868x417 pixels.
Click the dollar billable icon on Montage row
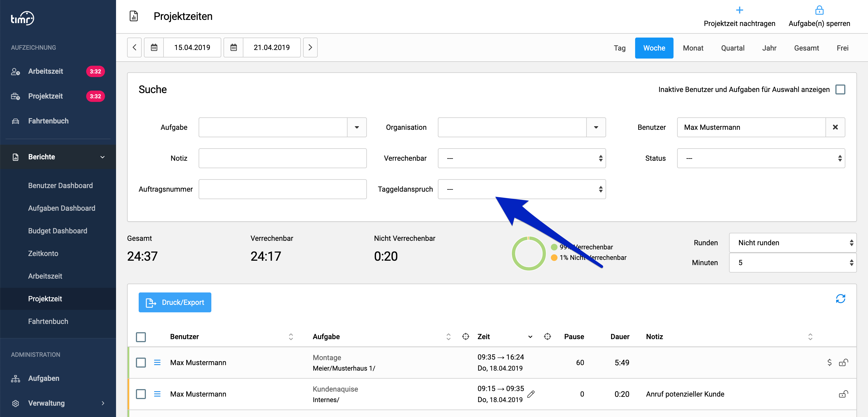click(829, 362)
